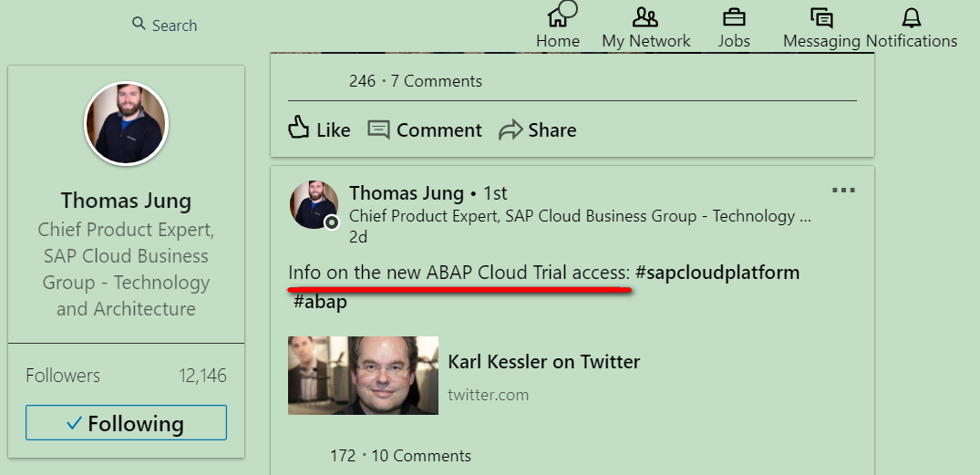Screen dimensions: 980x475
Task: Toggle the Following button for Thomas Jung
Action: click(x=126, y=422)
